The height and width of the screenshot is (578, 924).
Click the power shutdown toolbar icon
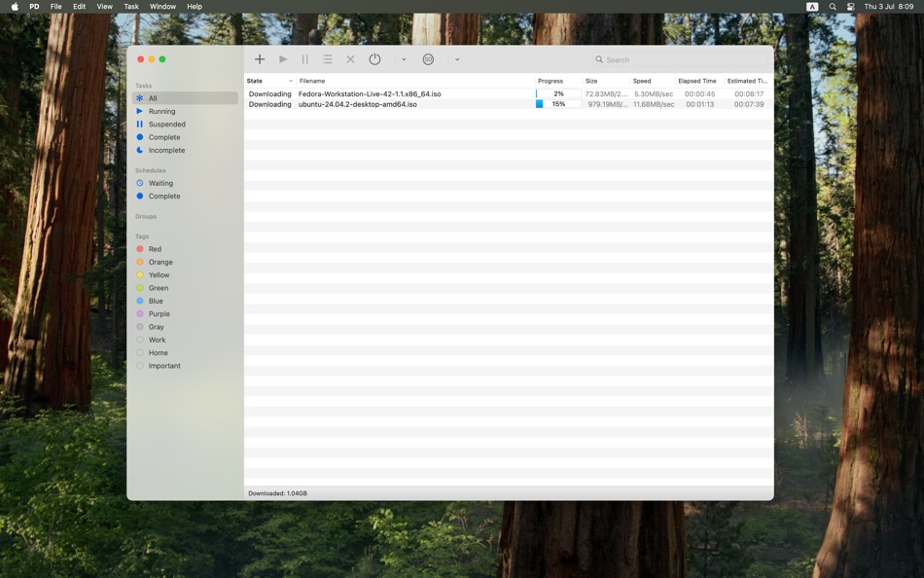click(374, 59)
